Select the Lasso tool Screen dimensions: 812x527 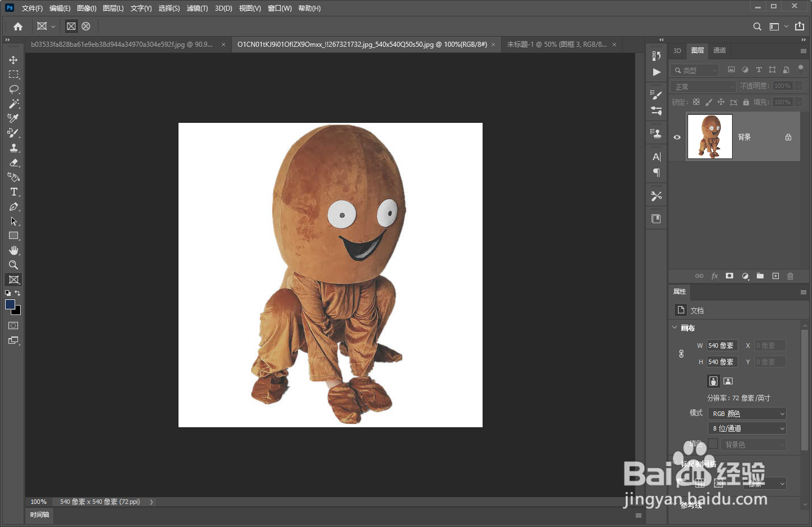pyautogui.click(x=14, y=89)
